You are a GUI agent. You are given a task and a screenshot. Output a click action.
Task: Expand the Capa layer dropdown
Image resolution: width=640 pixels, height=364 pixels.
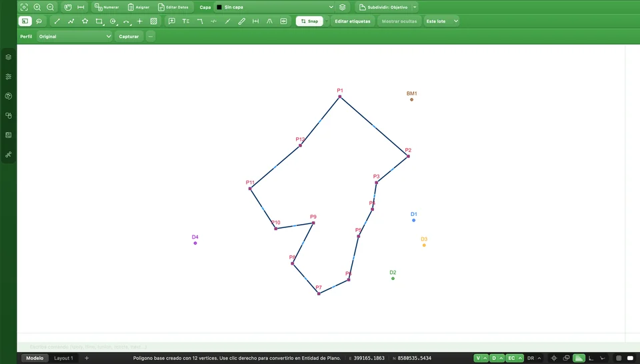pos(275,7)
